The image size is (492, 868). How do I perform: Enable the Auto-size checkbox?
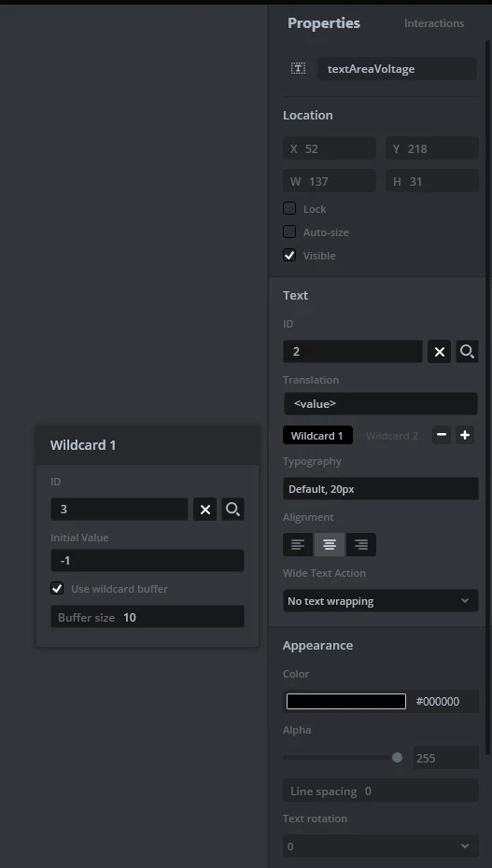point(289,232)
